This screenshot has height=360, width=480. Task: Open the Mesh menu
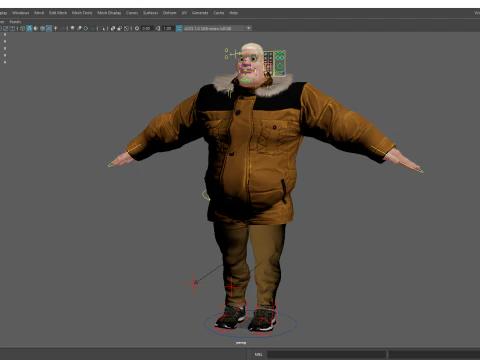(x=39, y=13)
